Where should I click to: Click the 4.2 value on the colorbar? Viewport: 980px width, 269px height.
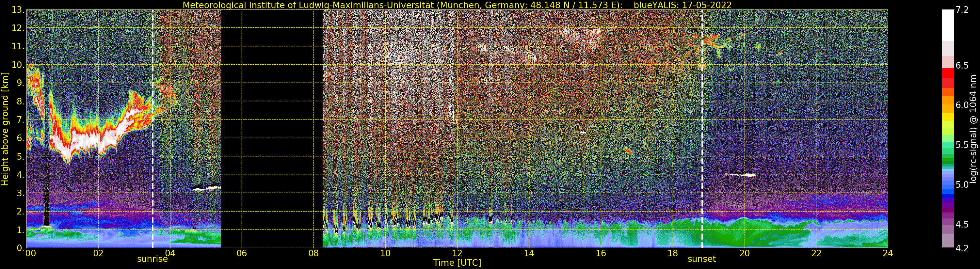(x=962, y=248)
